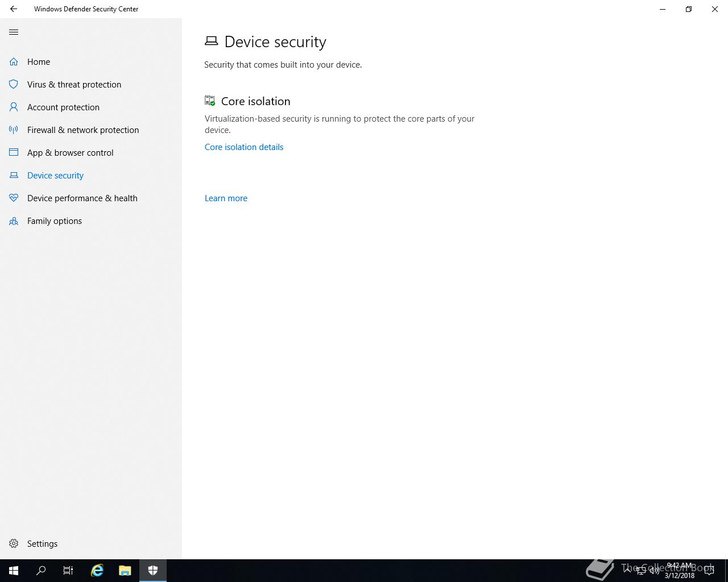
Task: Open Account protection section
Action: pyautogui.click(x=63, y=107)
